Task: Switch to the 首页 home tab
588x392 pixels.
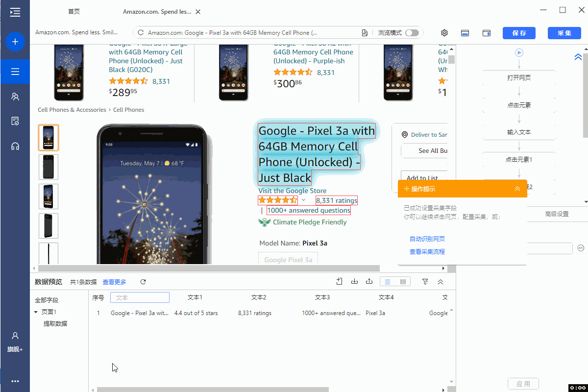Action: (x=74, y=12)
